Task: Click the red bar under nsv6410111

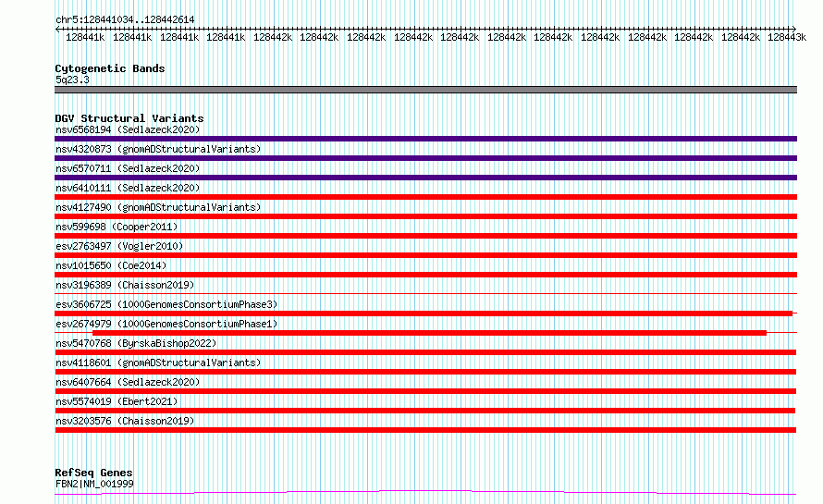Action: [x=425, y=197]
